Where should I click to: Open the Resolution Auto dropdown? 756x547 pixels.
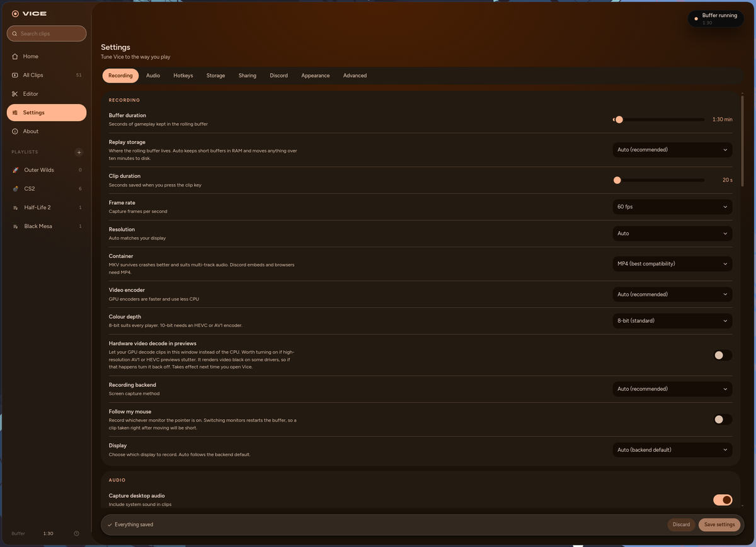coord(672,233)
